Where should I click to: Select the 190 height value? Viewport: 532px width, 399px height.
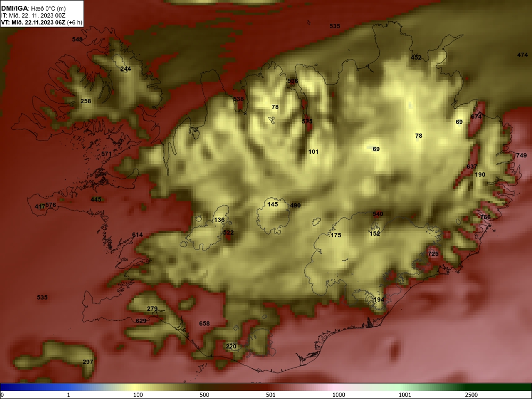480,174
